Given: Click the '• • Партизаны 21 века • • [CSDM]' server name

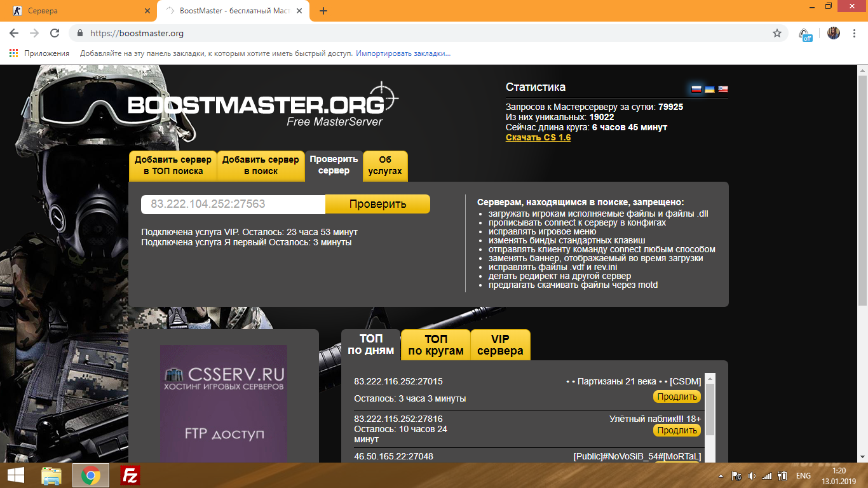Looking at the screenshot, I should tap(634, 381).
